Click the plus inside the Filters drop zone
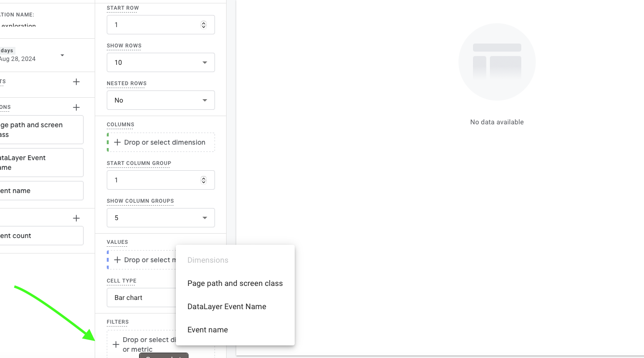The width and height of the screenshot is (644, 358). click(x=115, y=344)
